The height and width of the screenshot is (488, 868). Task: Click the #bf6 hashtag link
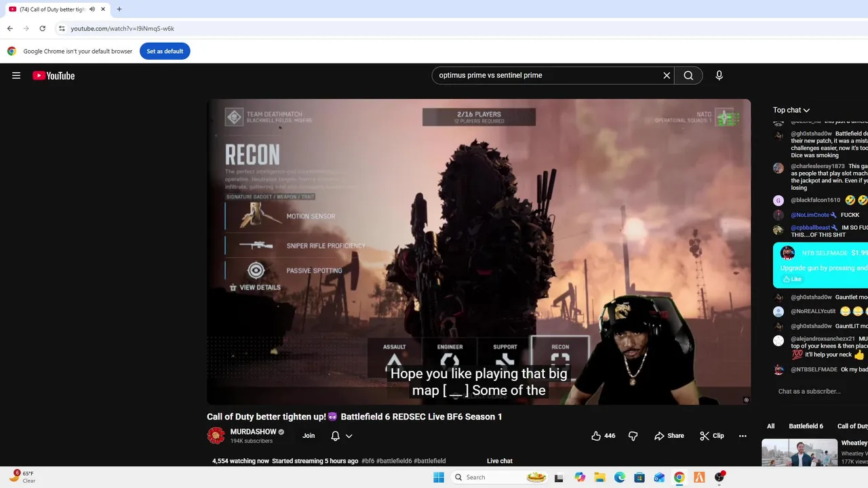pyautogui.click(x=368, y=461)
